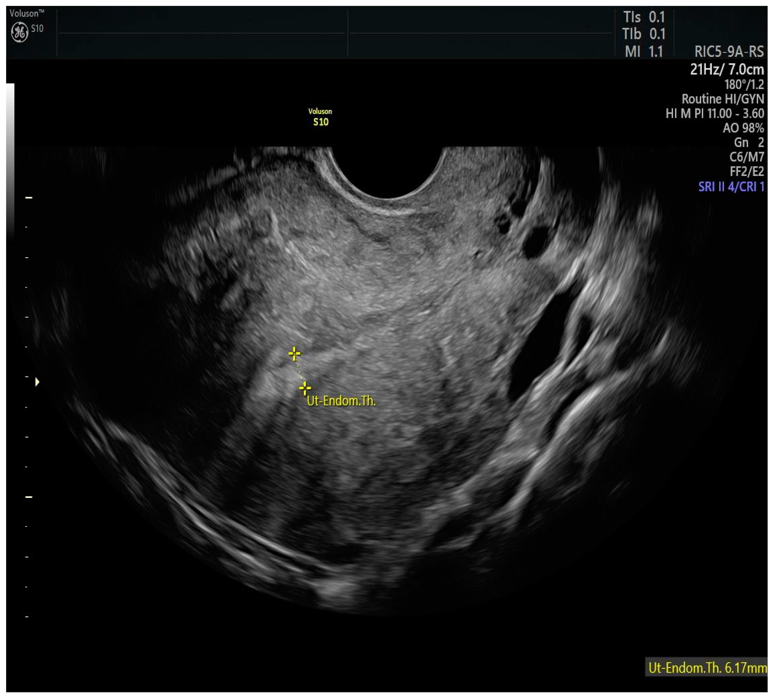The height and width of the screenshot is (700, 774).
Task: Select the Ut-Endom.Th. caliper label
Action: click(x=341, y=401)
